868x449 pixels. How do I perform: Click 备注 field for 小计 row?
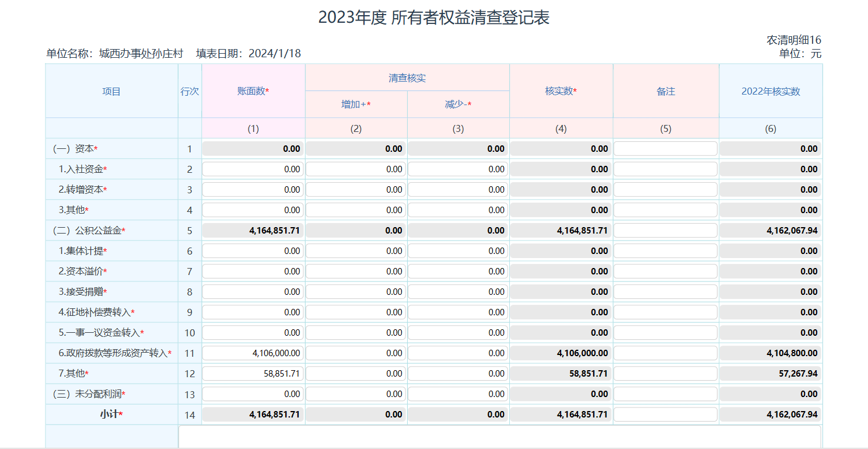point(666,415)
